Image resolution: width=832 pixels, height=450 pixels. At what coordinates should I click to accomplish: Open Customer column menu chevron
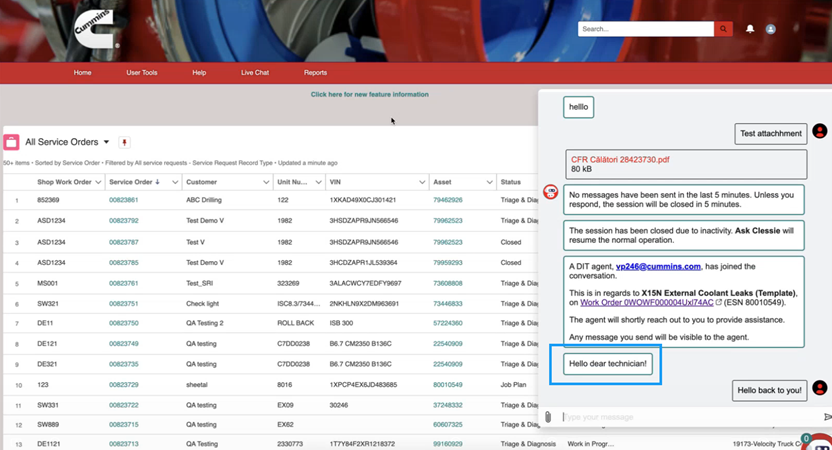(266, 183)
